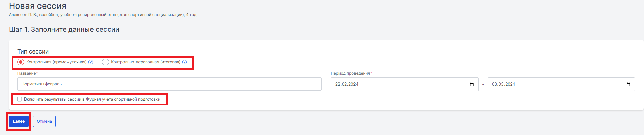644x135 pixels.
Task: Select the Контрольно-переводная (итоговая) radio button
Action: [x=105, y=62]
